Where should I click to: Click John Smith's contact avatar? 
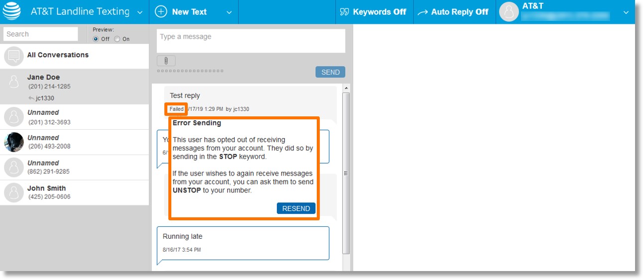point(14,192)
